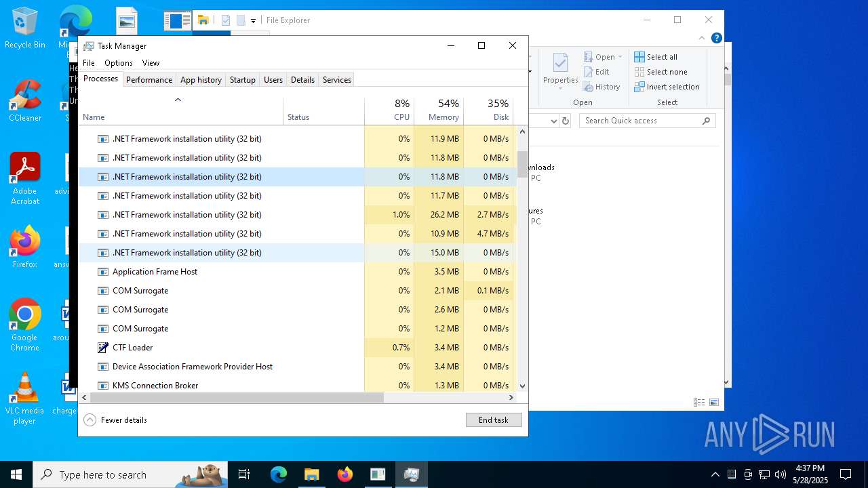Open Firefox desktop shortcut

coord(25,247)
